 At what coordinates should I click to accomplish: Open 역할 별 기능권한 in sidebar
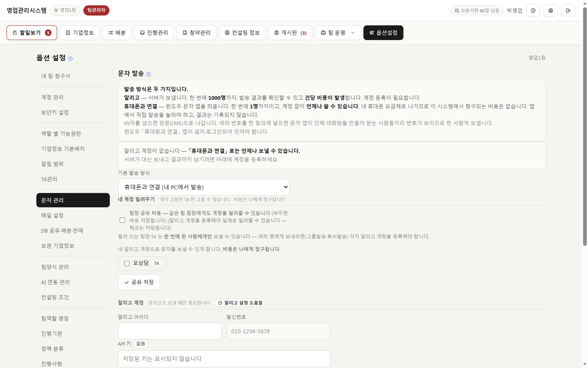tap(73, 134)
